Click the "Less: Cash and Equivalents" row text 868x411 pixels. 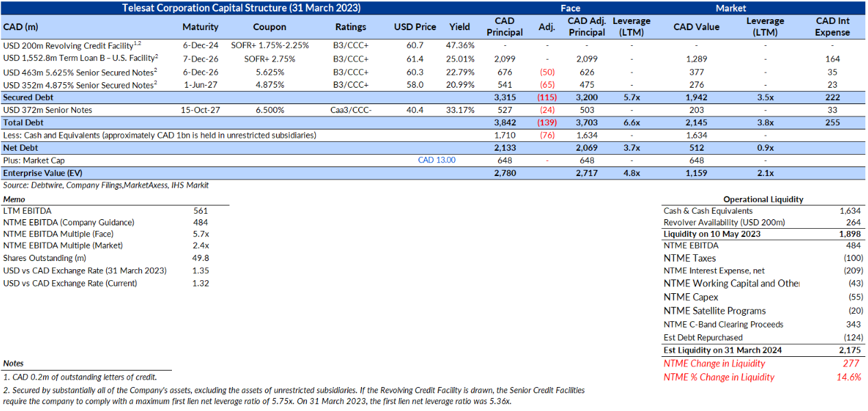pos(160,136)
